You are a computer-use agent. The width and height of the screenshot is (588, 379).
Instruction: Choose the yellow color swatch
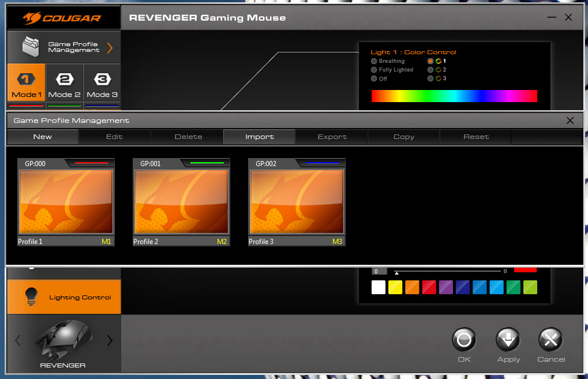pyautogui.click(x=395, y=287)
